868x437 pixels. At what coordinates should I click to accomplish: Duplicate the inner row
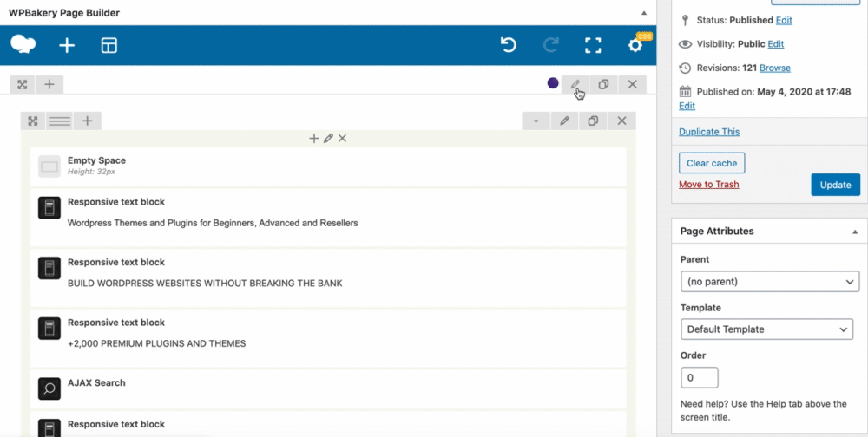tap(593, 121)
